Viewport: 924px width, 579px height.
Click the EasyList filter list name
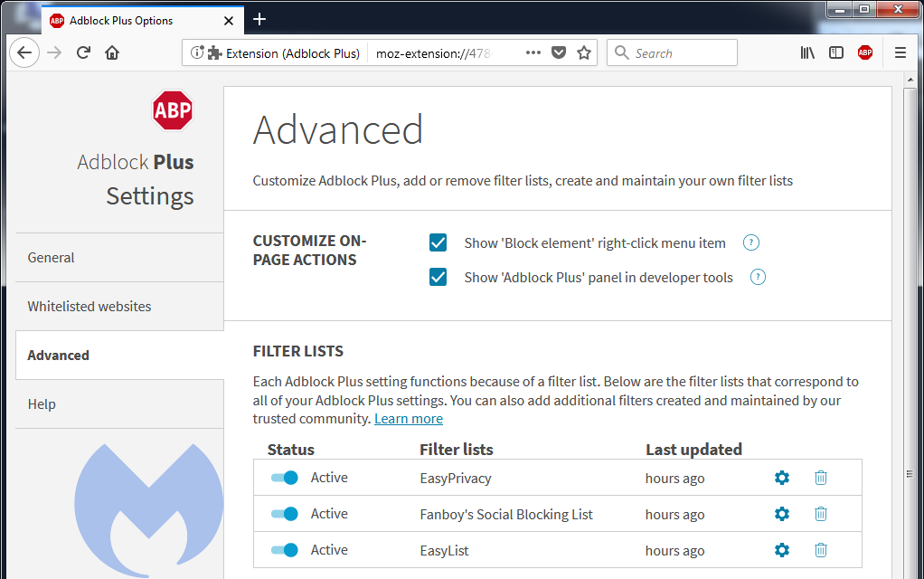444,551
